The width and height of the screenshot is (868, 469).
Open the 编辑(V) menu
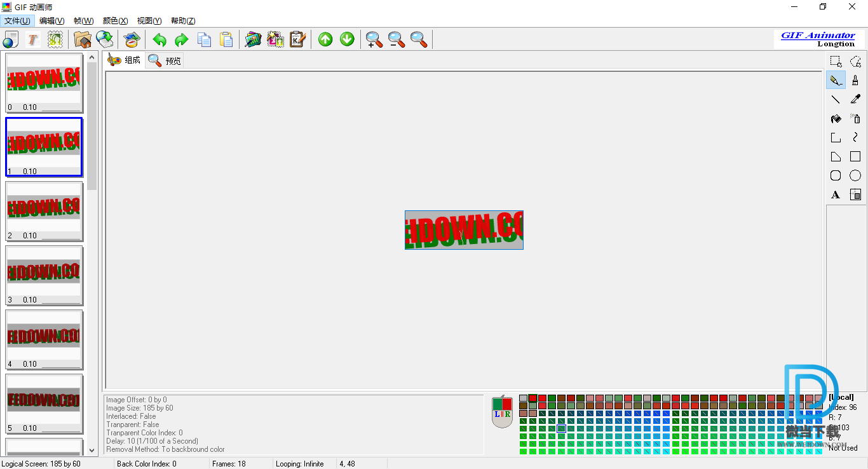pyautogui.click(x=52, y=21)
